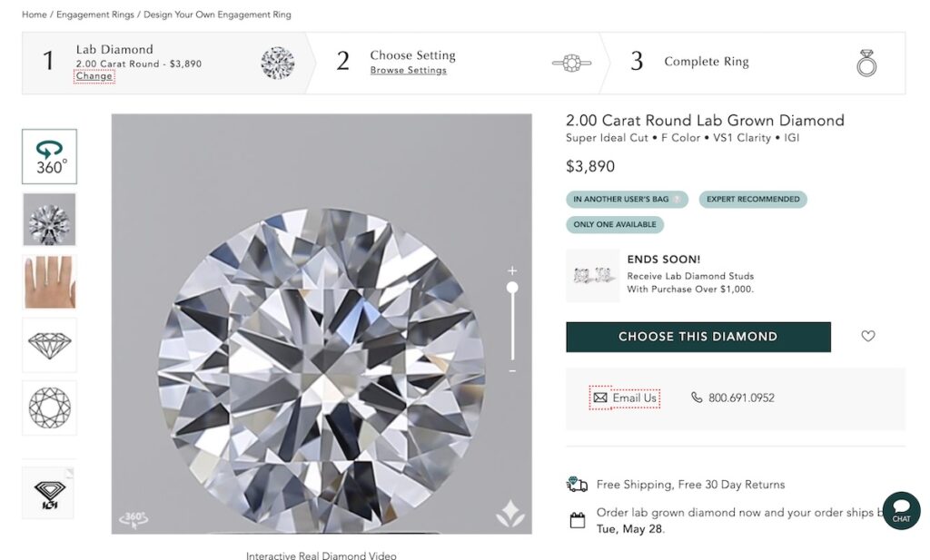The width and height of the screenshot is (930, 560).
Task: Open the Email Us contact option
Action: tap(625, 398)
